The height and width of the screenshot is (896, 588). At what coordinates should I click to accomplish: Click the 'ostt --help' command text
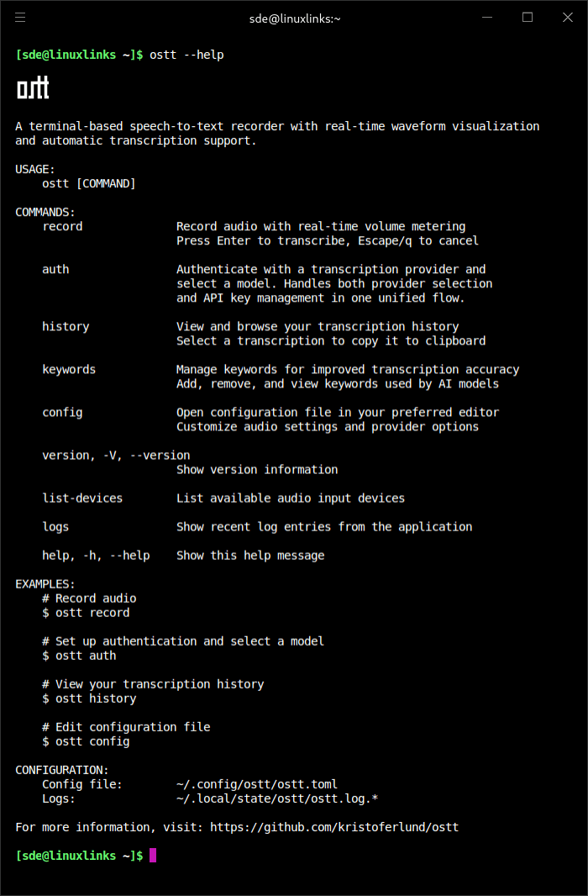pos(186,55)
